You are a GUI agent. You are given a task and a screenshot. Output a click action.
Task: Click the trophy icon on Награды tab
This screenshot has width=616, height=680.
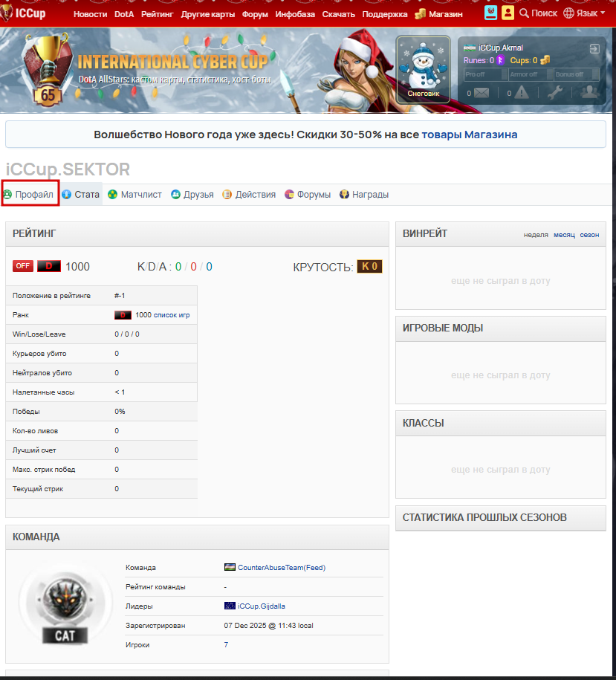click(344, 194)
